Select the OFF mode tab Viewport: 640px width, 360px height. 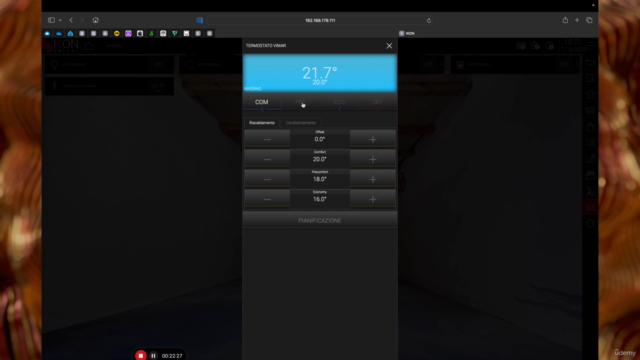378,102
